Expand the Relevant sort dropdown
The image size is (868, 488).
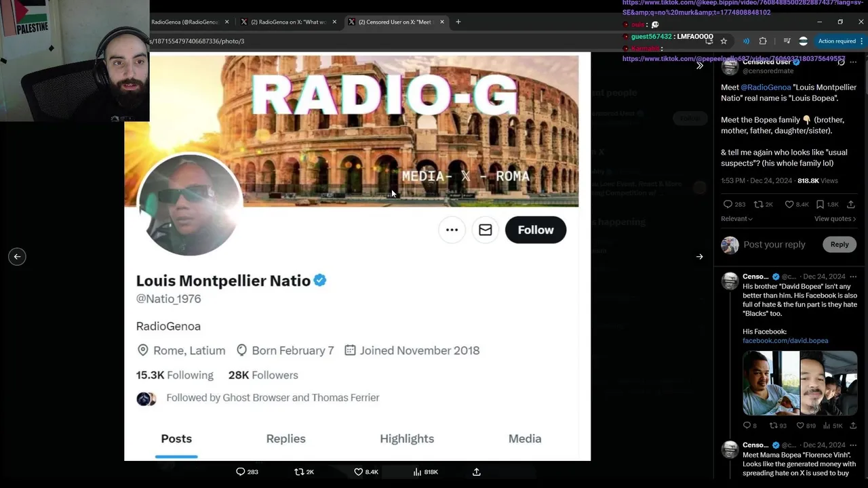pyautogui.click(x=737, y=219)
